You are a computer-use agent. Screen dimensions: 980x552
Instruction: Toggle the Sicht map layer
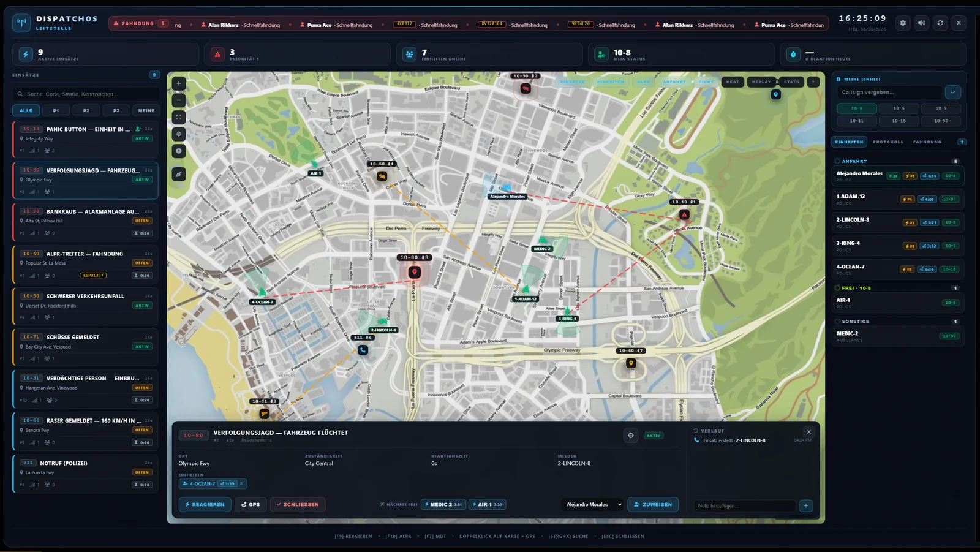(706, 81)
